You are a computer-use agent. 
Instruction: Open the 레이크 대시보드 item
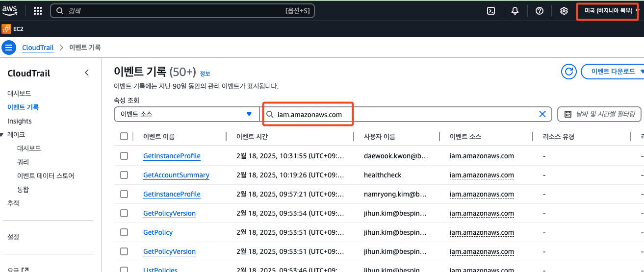pos(29,148)
